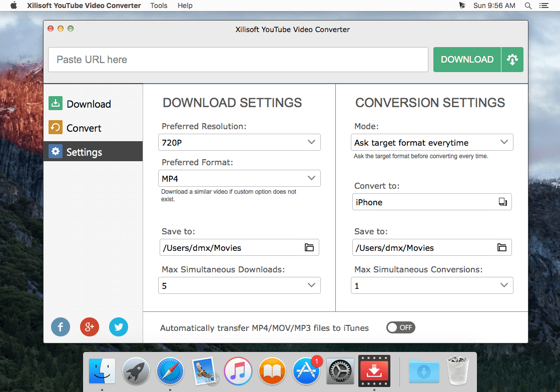Open the Trash in the Dock
Viewport: 560px width, 392px height.
click(x=458, y=370)
